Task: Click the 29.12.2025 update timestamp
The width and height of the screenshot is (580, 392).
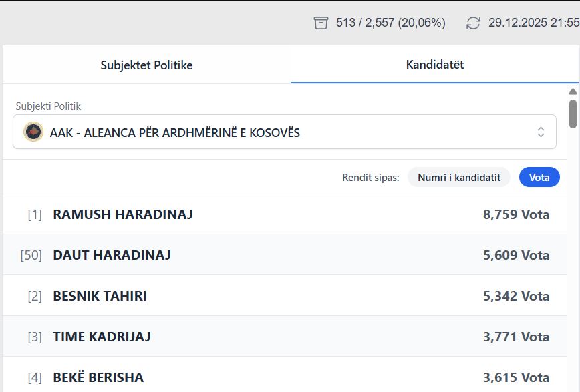Action: pos(533,23)
